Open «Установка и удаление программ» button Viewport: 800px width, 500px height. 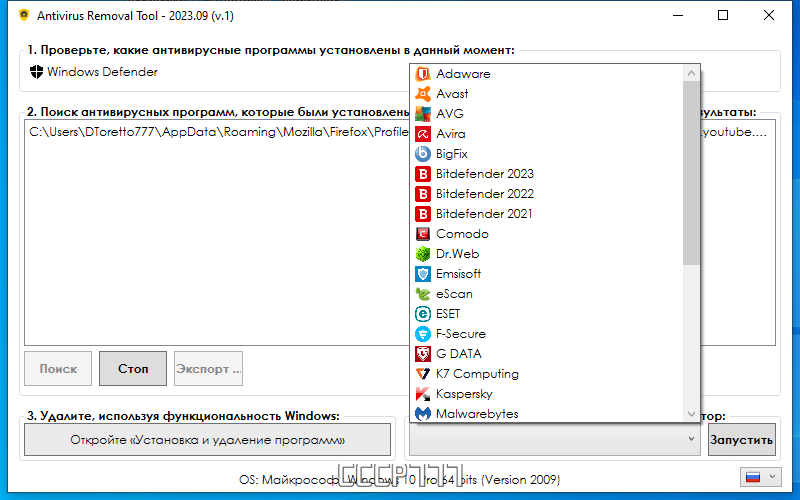point(208,439)
